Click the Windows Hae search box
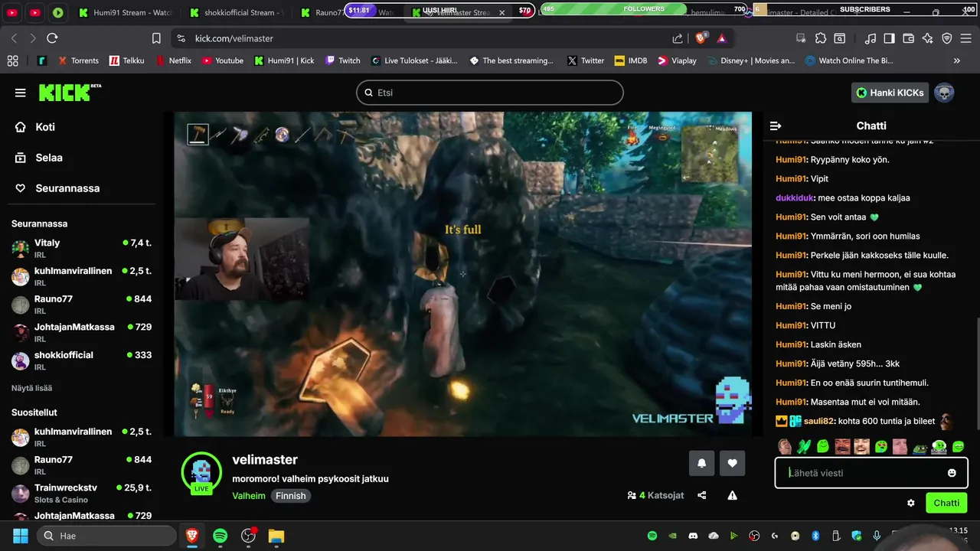980x551 pixels. pos(106,536)
